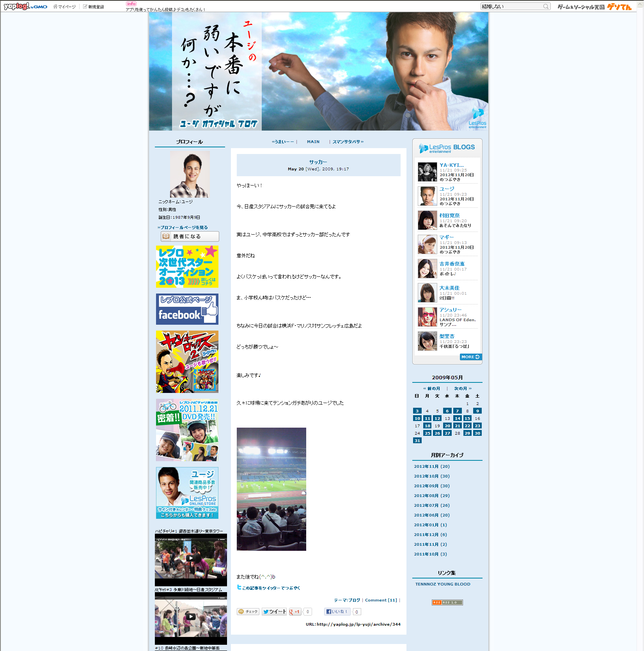Open the stadium photo thumbnail
Screen dimensions: 644x651
271,489
